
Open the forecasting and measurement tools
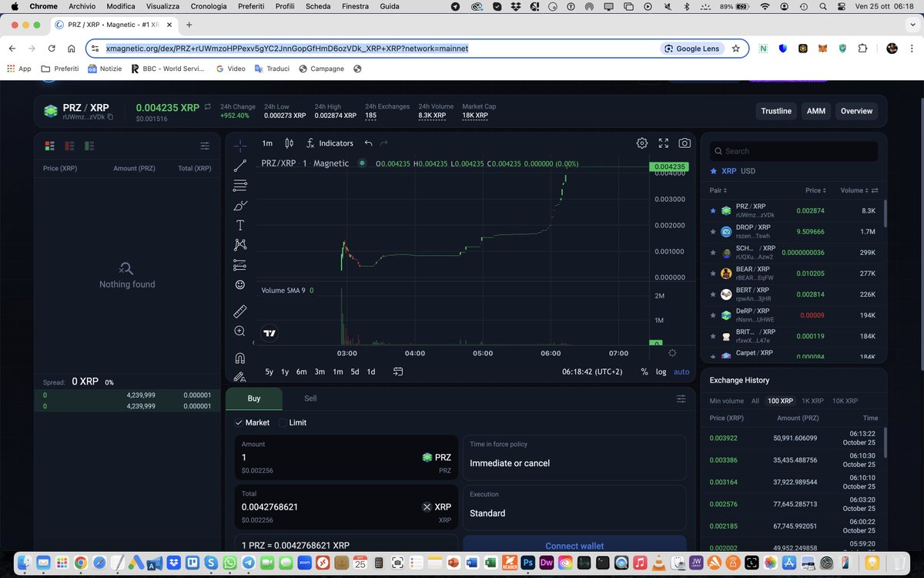click(240, 265)
